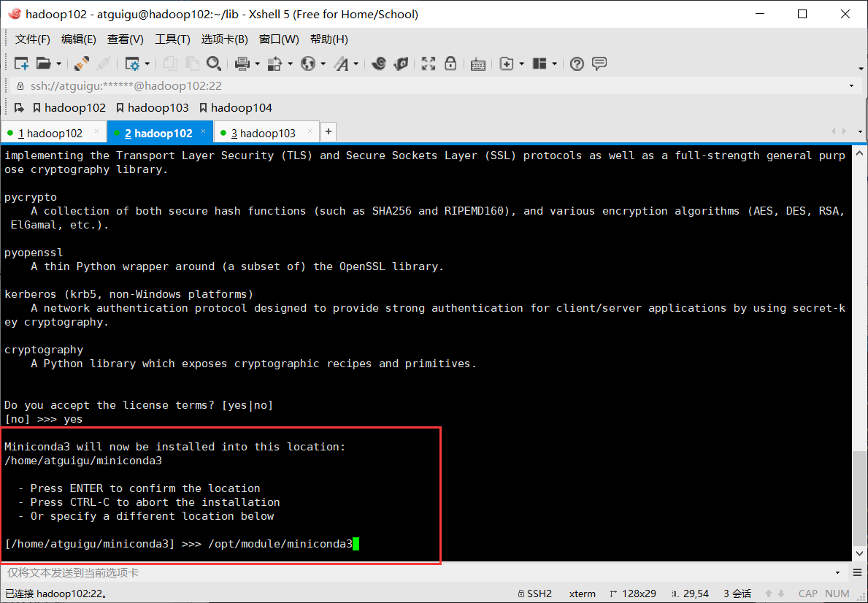Expand the compose bar target dropdown arrow
Screen dimensions: 868x603
click(x=837, y=572)
